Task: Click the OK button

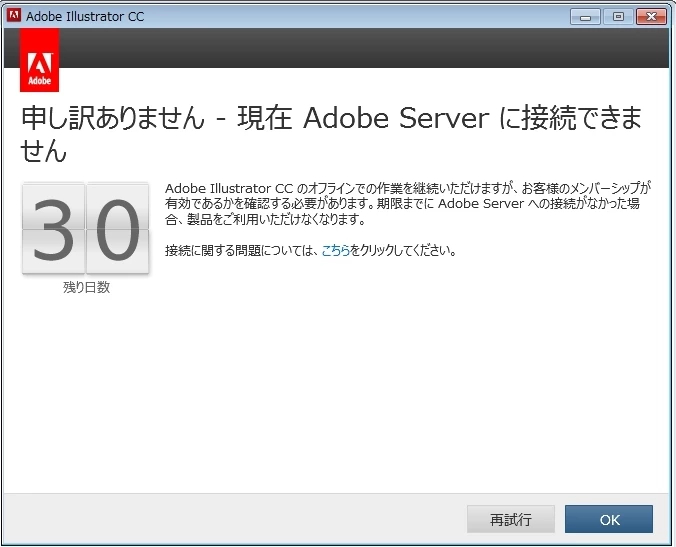Action: pos(609,519)
